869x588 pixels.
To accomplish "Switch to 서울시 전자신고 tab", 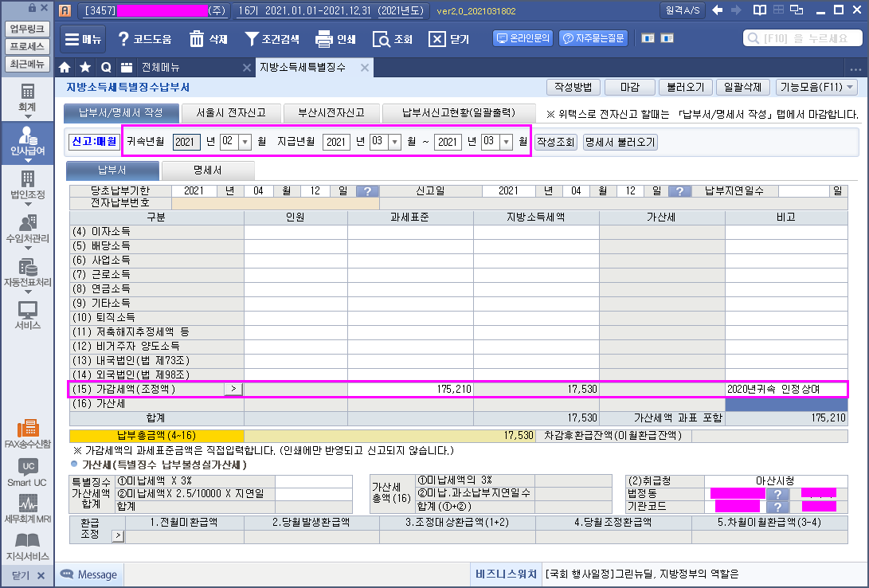I will [x=231, y=112].
